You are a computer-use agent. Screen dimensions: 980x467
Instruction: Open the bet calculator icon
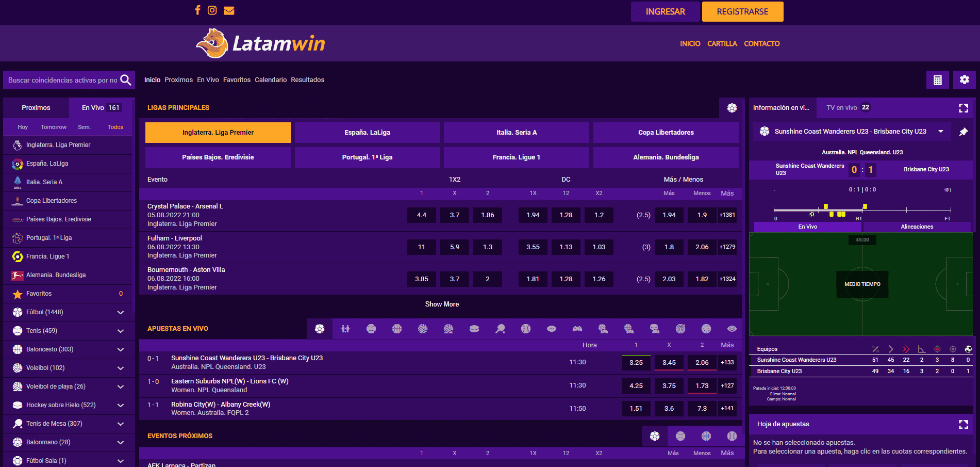point(937,80)
